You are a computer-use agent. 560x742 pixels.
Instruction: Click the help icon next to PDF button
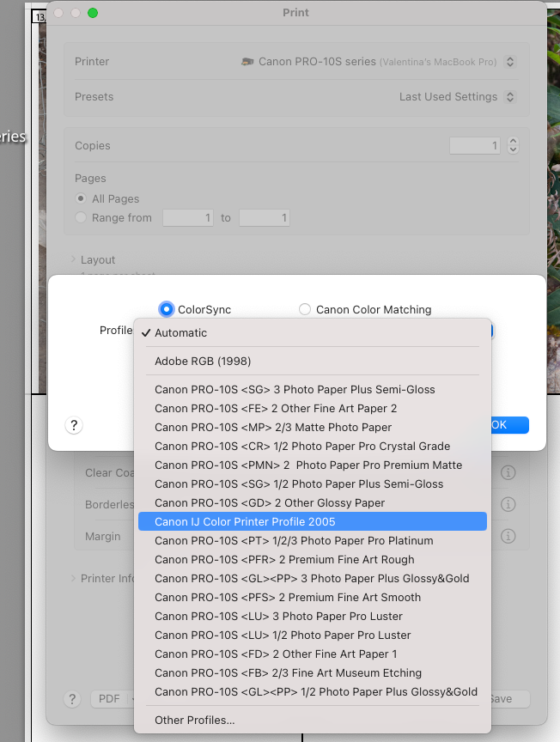(x=74, y=698)
